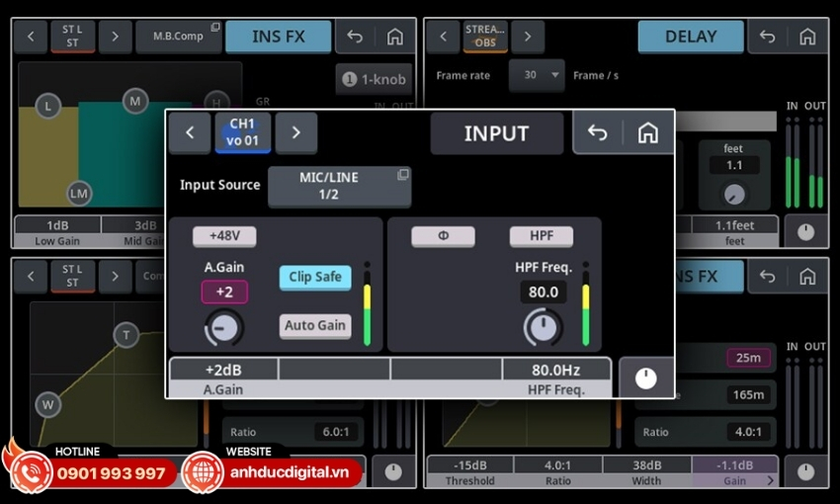840x504 pixels.
Task: Back arrow in bottom-right INS FX screen
Action: [x=767, y=277]
